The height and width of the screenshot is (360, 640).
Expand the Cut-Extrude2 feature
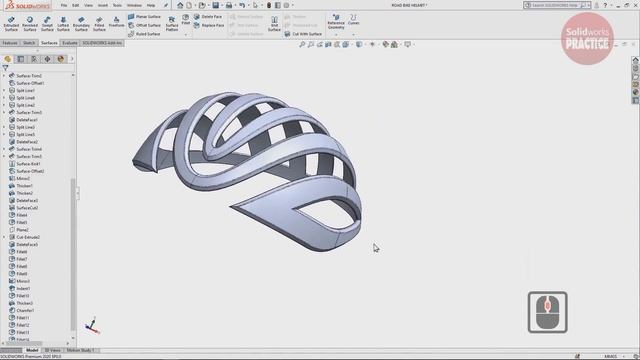4,237
